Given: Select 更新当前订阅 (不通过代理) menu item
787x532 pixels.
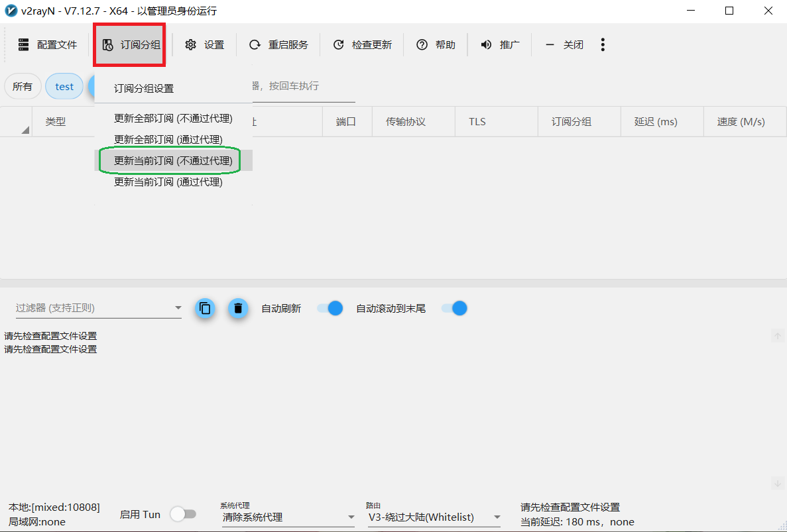Looking at the screenshot, I should point(173,160).
